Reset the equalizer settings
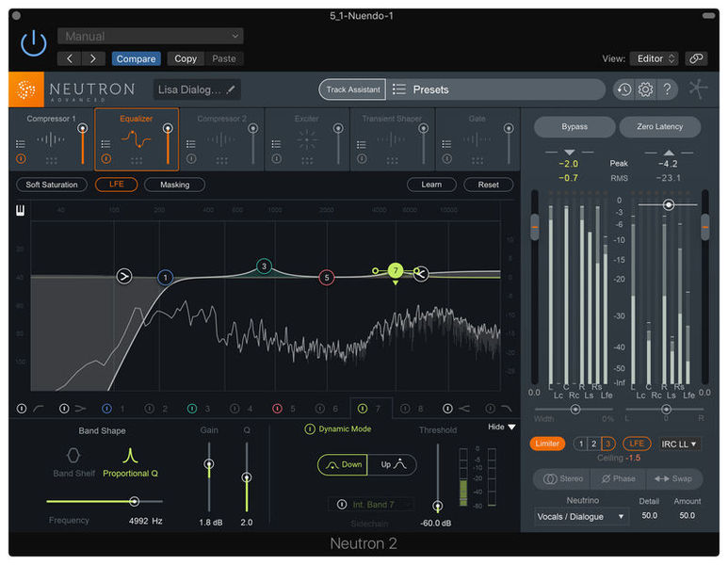The image size is (728, 565). coord(489,185)
